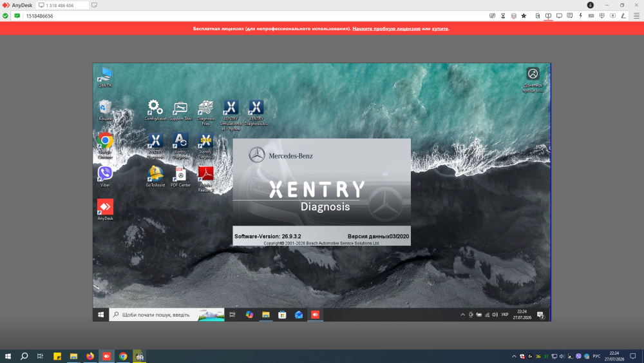Select the AnyDesk shortcut on remote desktop
644x363 pixels.
pos(105,210)
